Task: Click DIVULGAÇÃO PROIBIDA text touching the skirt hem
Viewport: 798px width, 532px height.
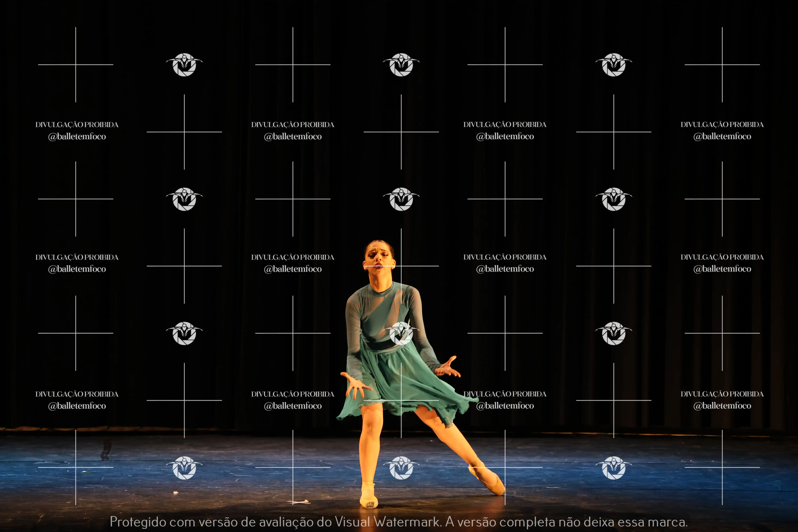Action: coord(505,394)
